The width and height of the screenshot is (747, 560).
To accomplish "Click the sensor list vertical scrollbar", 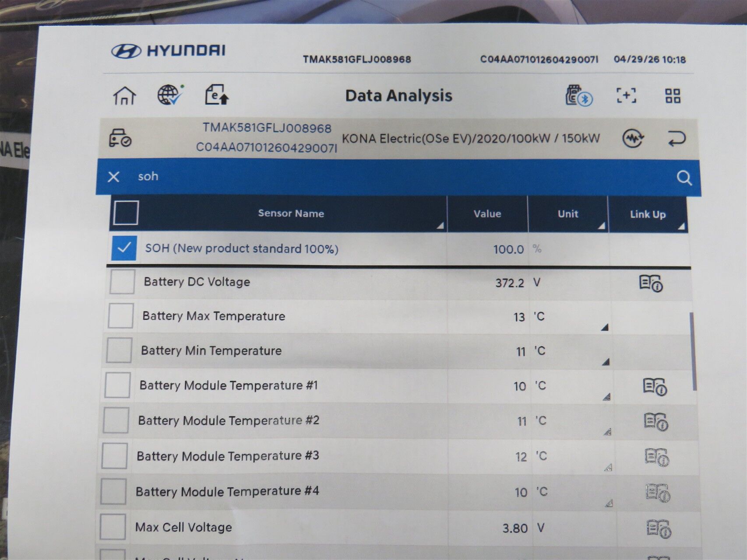I will coord(693,351).
